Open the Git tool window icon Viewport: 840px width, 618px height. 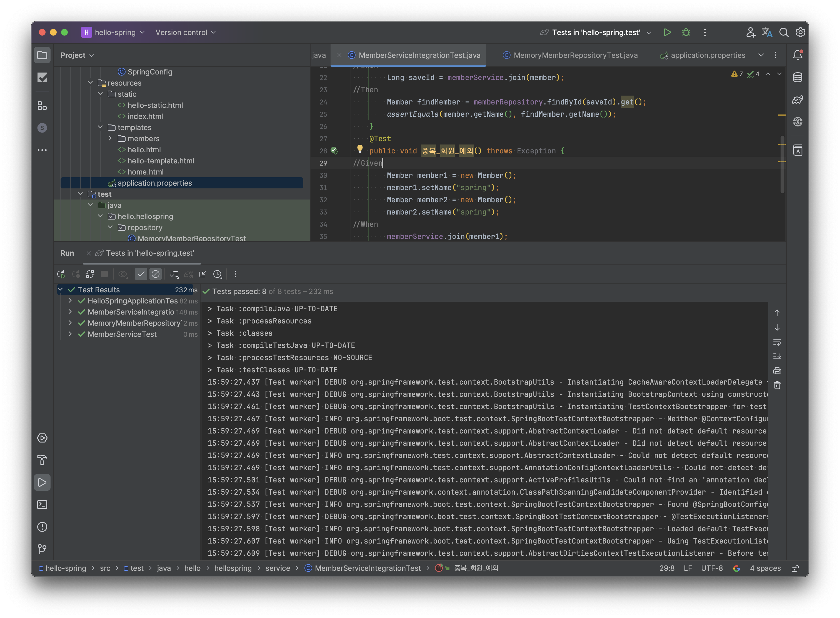point(42,549)
